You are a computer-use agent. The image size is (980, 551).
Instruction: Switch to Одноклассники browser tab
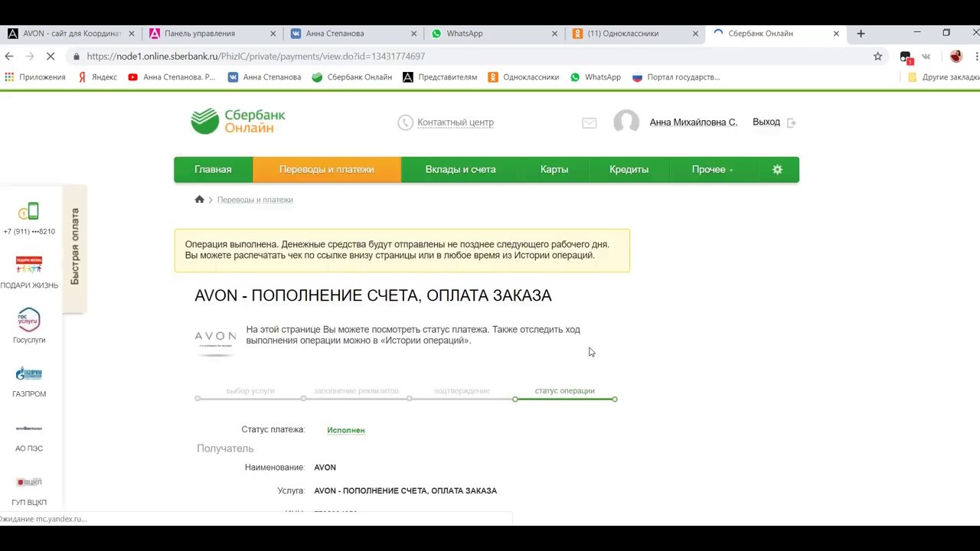pos(635,34)
